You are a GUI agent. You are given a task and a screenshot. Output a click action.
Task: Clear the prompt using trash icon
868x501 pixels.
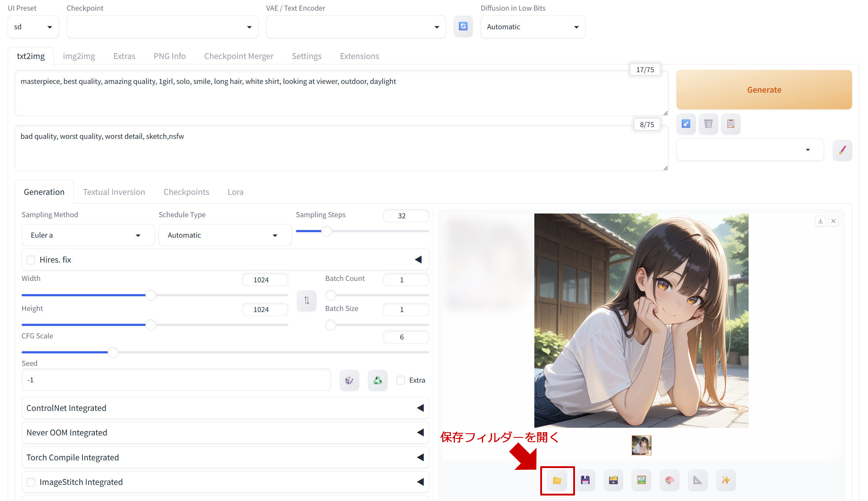pos(708,124)
